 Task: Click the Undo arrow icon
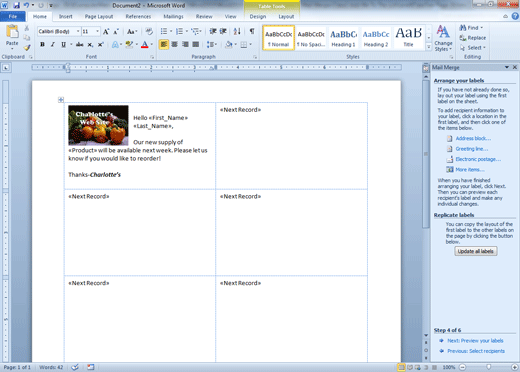(26, 5)
